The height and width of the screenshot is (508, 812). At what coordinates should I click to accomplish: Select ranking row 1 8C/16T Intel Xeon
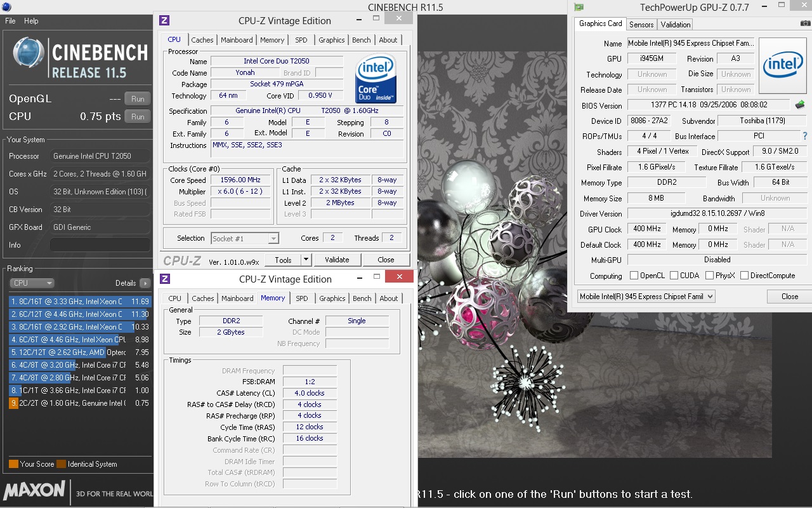79,302
